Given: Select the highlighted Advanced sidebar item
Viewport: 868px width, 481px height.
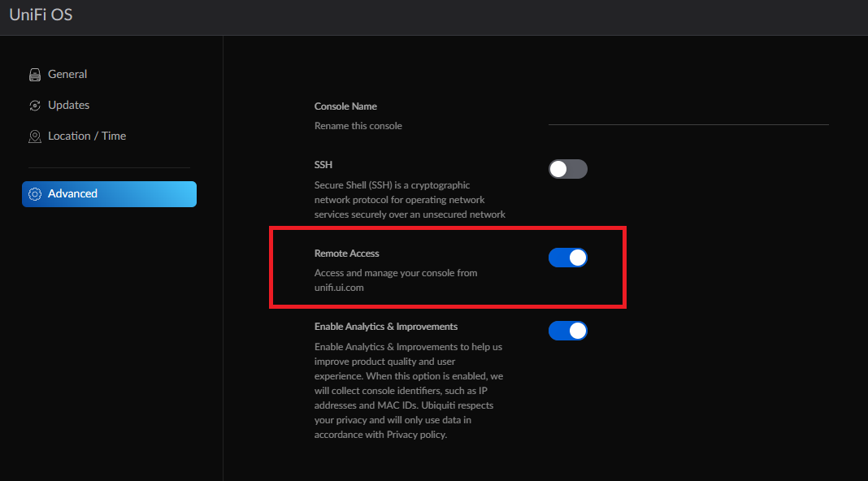Looking at the screenshot, I should coord(109,194).
